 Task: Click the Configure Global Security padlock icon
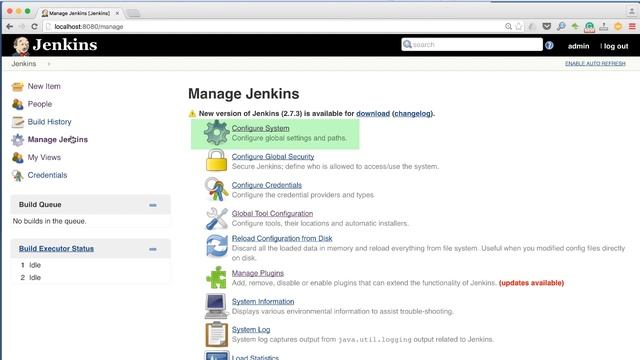pos(216,160)
